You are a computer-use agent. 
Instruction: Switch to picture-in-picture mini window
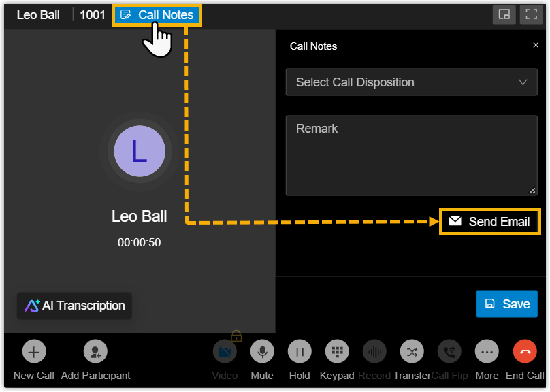point(504,15)
